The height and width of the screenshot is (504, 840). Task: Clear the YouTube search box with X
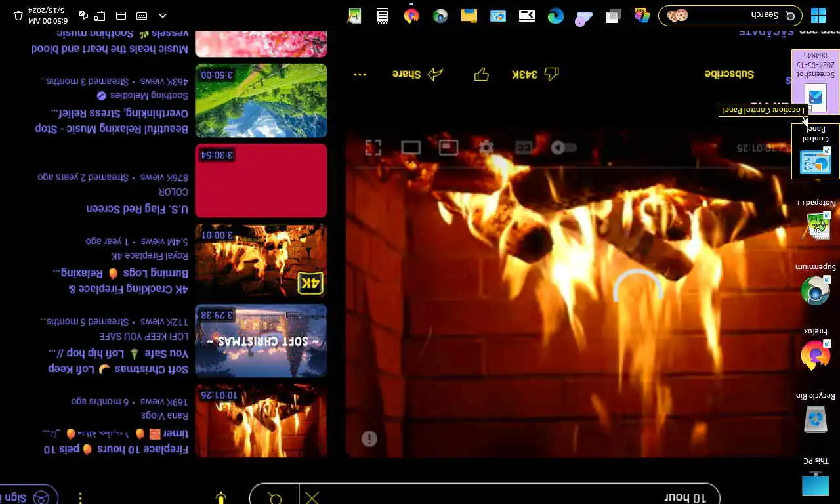(x=312, y=497)
